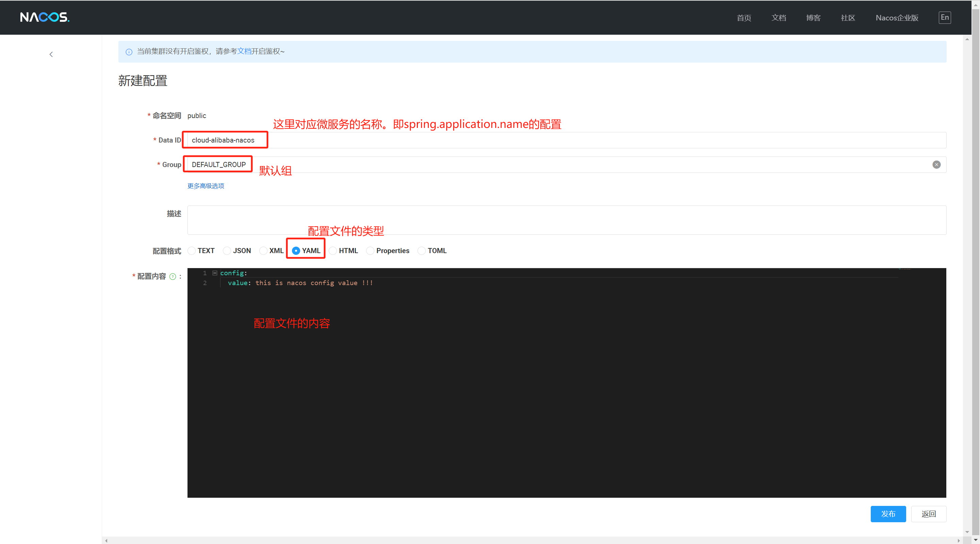The height and width of the screenshot is (544, 980).
Task: Select the YAML format radio button
Action: [296, 251]
